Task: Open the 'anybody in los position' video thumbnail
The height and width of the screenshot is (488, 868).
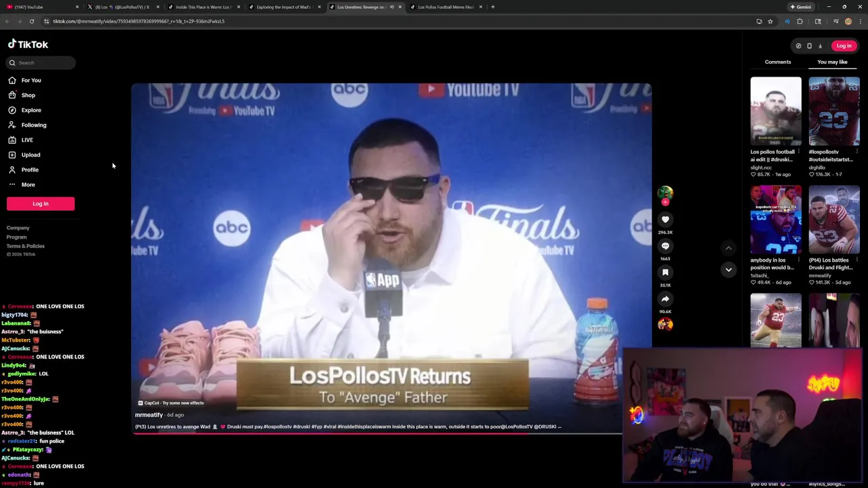Action: coord(776,220)
